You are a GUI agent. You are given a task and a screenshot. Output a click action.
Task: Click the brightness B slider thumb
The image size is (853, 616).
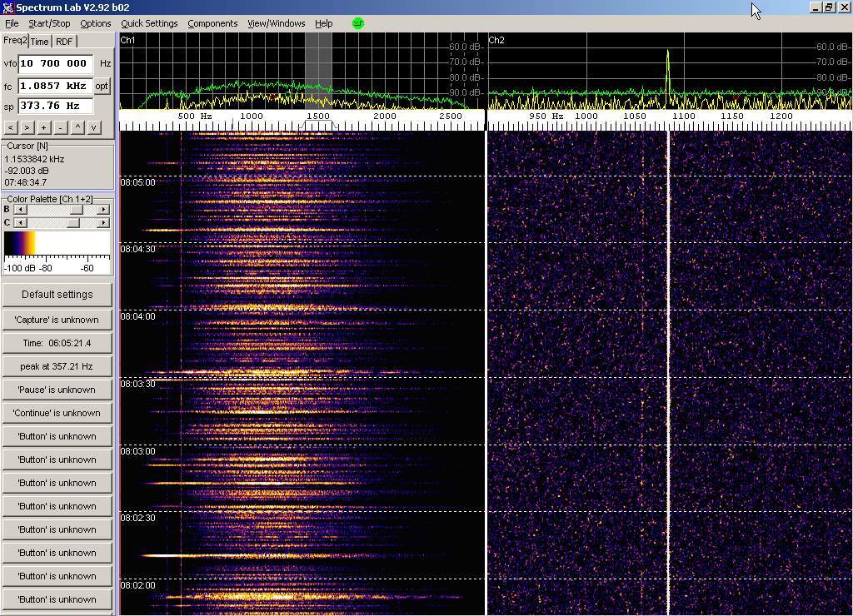(76, 210)
